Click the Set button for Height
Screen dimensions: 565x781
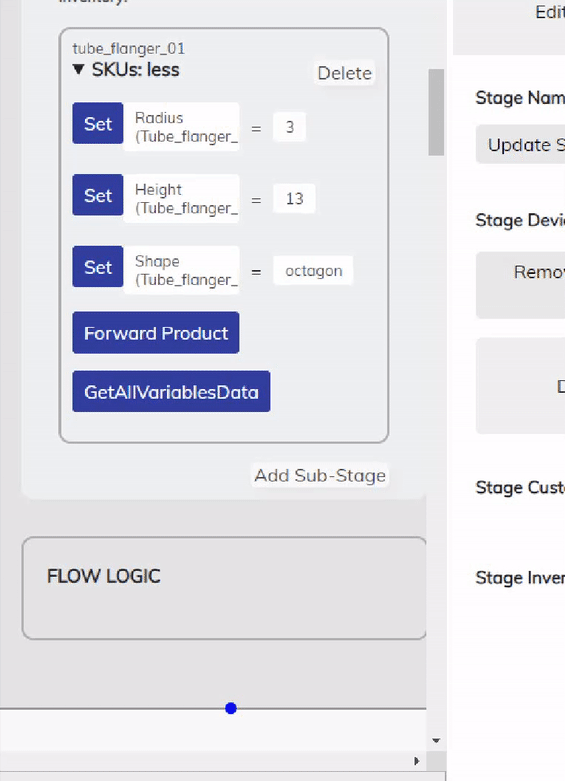click(98, 195)
